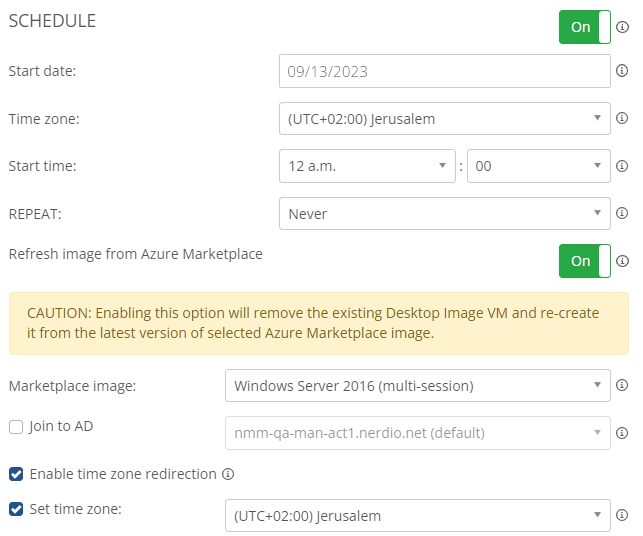Viewport: 643px width, 536px height.
Task: Expand the REPEAT Never dropdown
Action: (x=445, y=214)
